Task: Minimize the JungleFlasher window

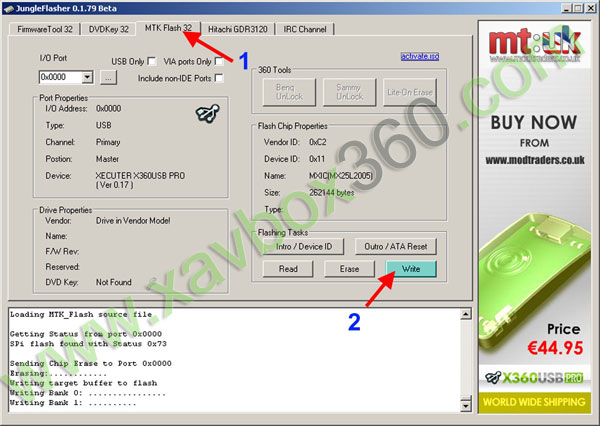Action: tap(567, 8)
